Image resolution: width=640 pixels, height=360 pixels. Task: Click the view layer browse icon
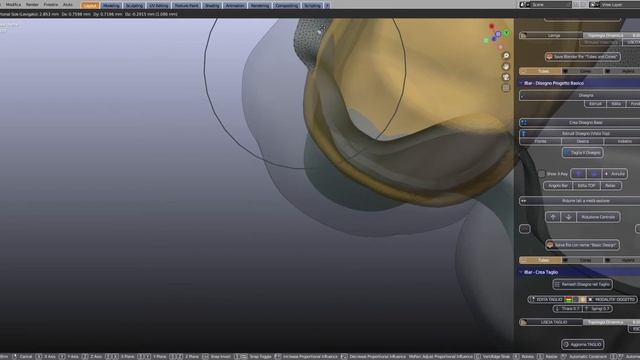(594, 4)
